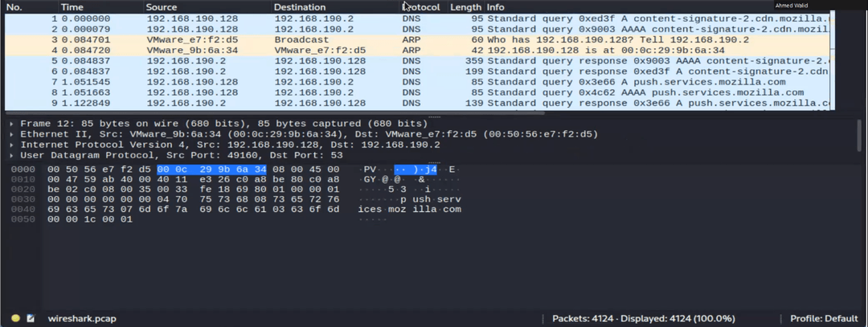
Task: Select packet 4 ARP reply is at 00:0c:29:9b:6a:34
Action: tap(418, 51)
